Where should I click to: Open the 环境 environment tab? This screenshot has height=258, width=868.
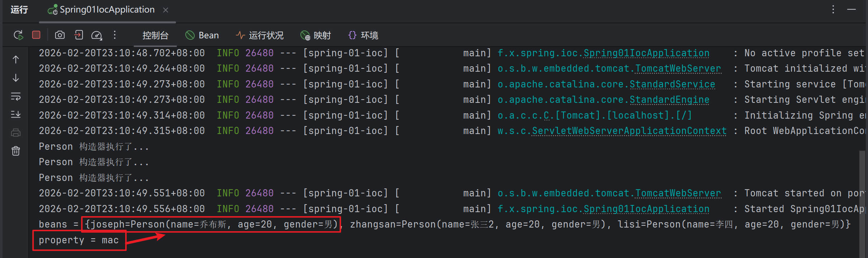pos(363,35)
